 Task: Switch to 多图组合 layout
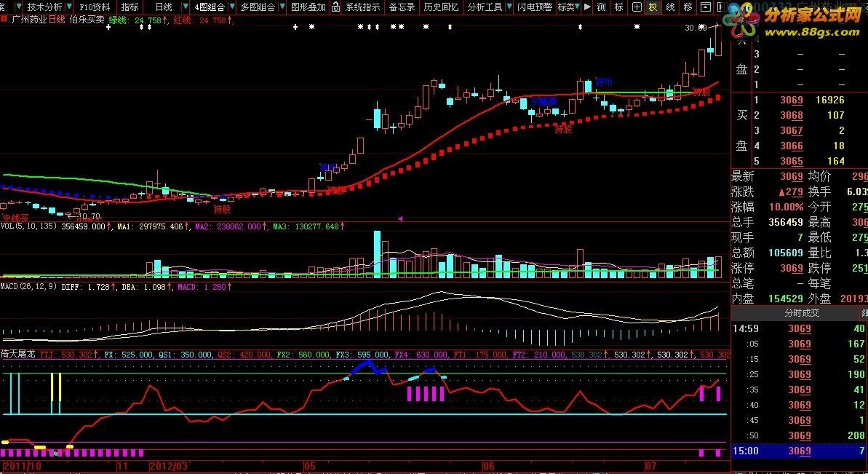click(x=258, y=7)
